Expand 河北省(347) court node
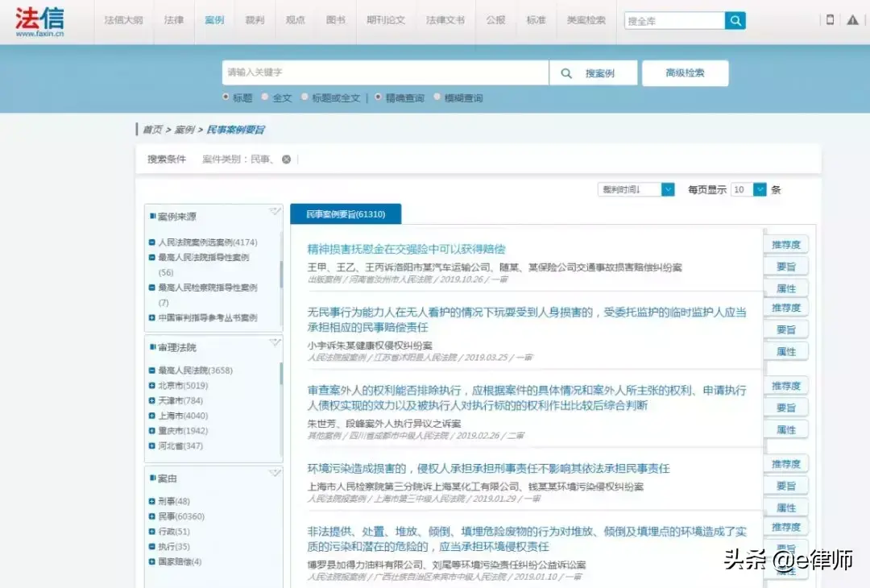Viewport: 870px width, 588px height. point(152,445)
